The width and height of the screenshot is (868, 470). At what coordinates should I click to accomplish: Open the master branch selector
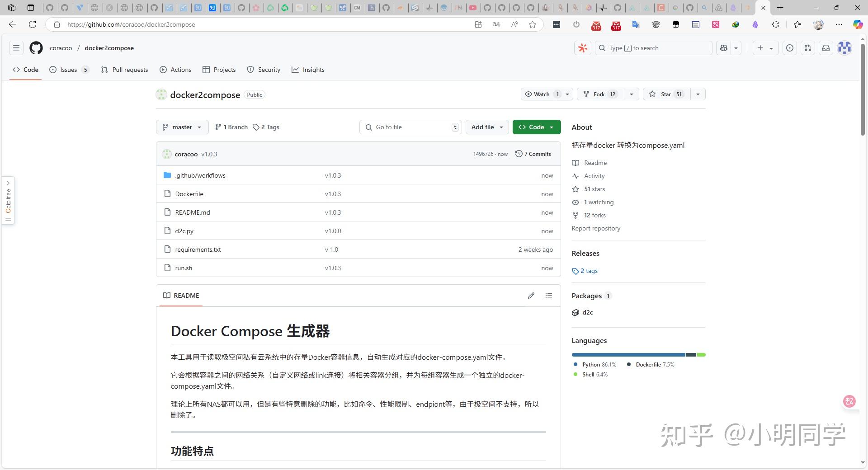click(x=182, y=127)
